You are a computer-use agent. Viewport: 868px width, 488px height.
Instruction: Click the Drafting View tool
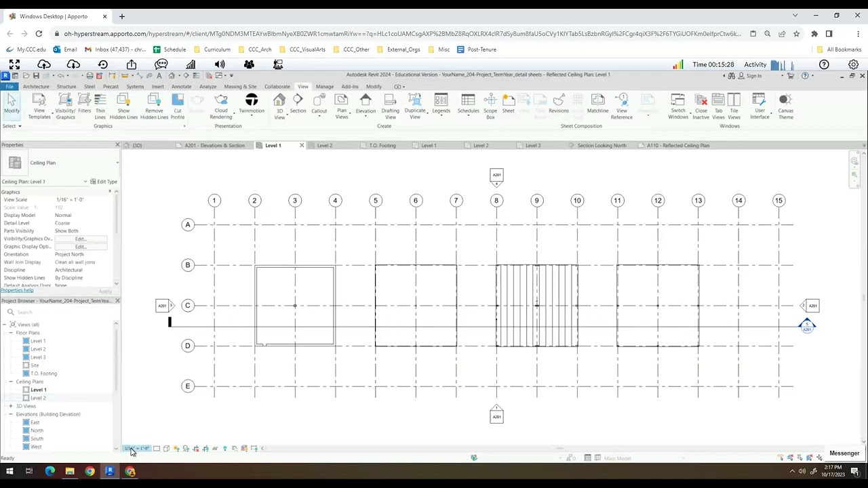(x=391, y=106)
